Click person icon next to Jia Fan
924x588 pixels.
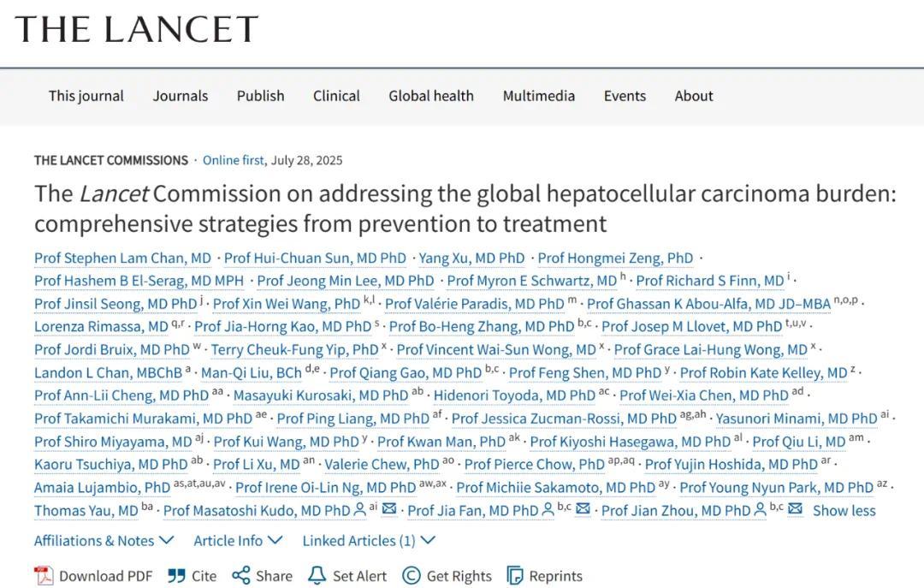pyautogui.click(x=547, y=510)
